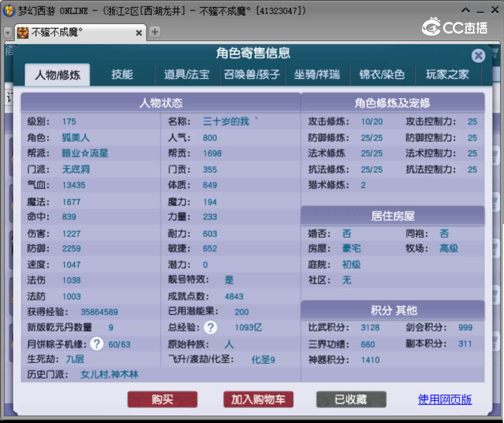This screenshot has width=504, height=423.
Task: Click the 月饼粽子机缘 value 60/63
Action: [119, 345]
